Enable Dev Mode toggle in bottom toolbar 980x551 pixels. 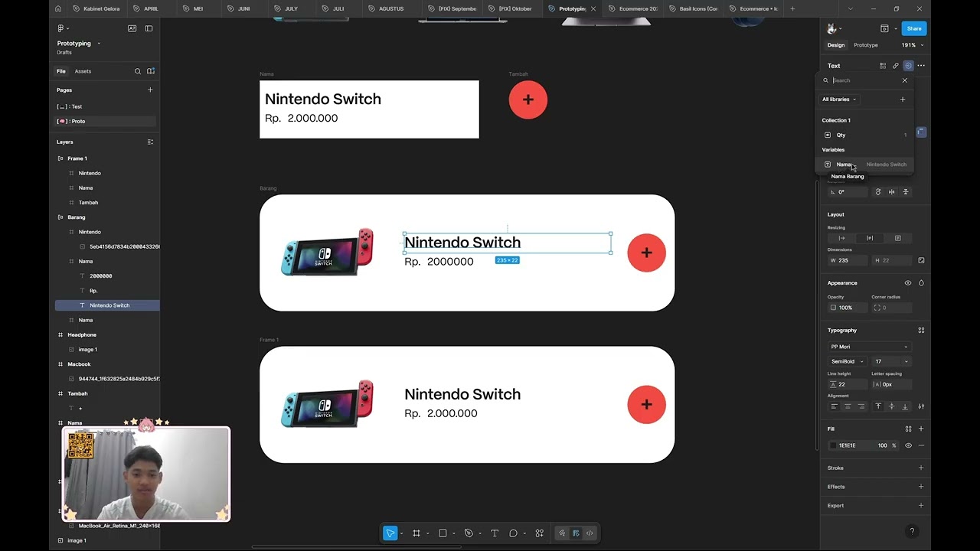point(590,533)
